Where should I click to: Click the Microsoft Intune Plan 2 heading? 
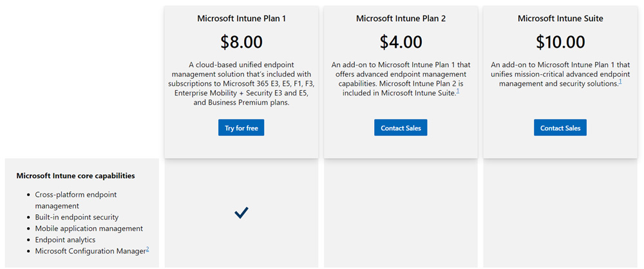click(x=401, y=19)
